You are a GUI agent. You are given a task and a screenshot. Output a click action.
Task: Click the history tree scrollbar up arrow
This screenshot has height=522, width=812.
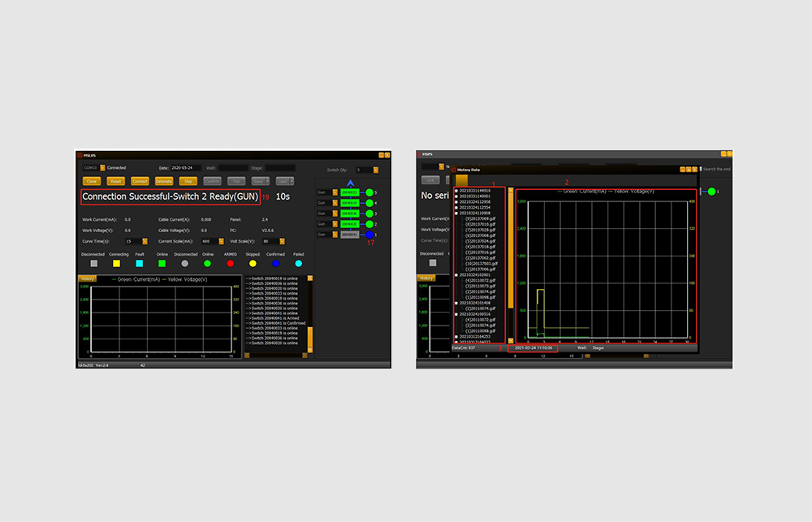[x=511, y=191]
